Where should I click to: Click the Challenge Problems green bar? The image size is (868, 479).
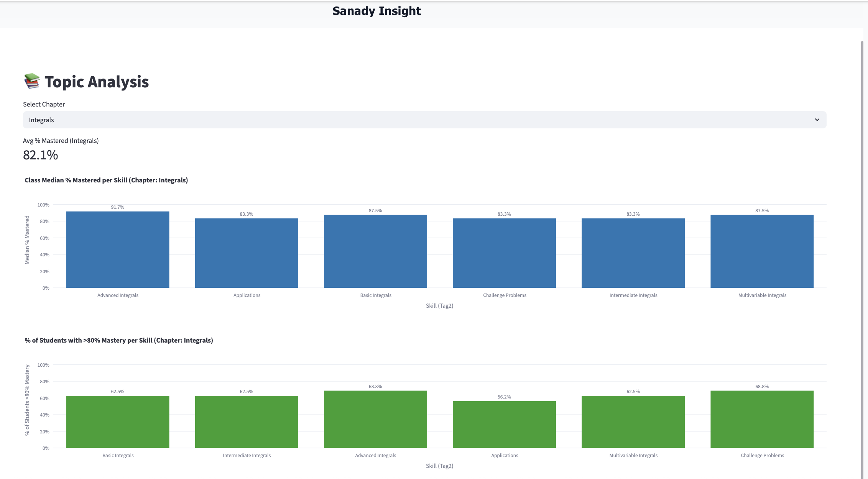[762, 419]
